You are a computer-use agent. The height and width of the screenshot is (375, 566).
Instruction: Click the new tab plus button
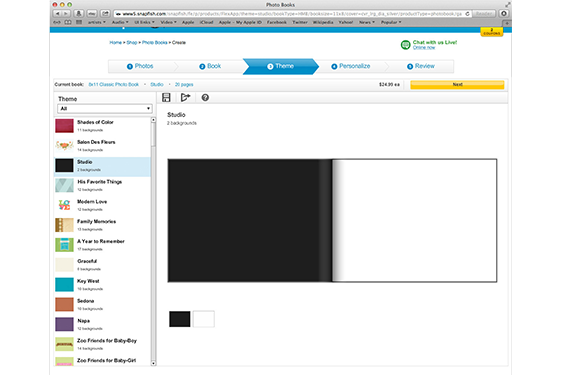(507, 23)
